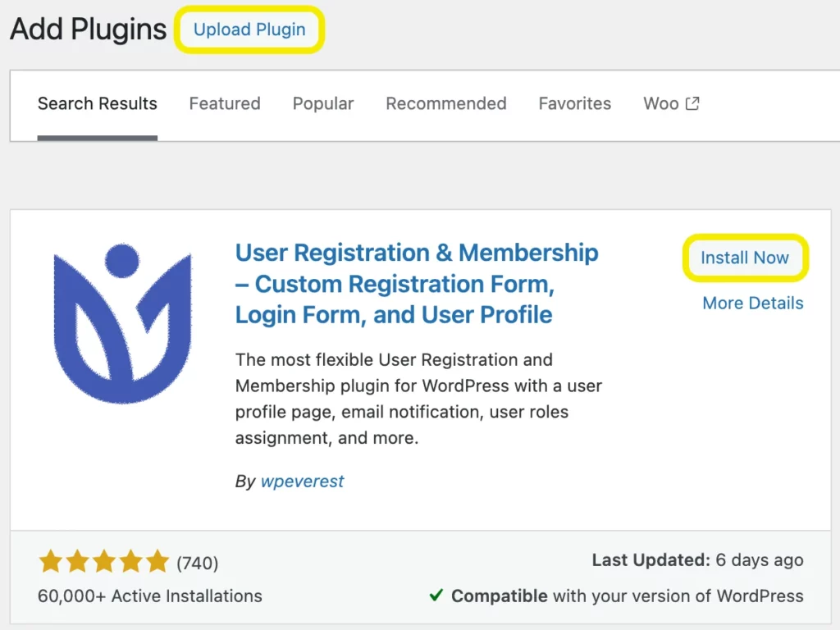
Task: Open the User Registration & Membership title link
Action: [x=417, y=283]
